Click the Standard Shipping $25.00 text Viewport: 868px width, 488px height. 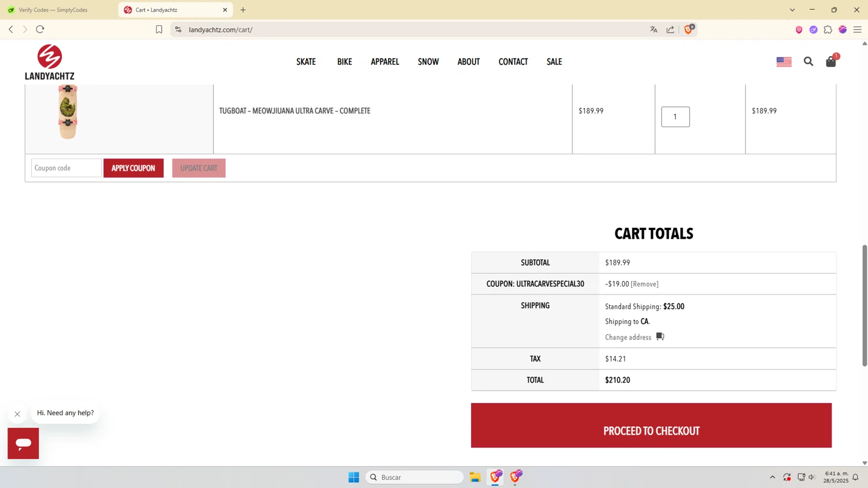pyautogui.click(x=645, y=306)
